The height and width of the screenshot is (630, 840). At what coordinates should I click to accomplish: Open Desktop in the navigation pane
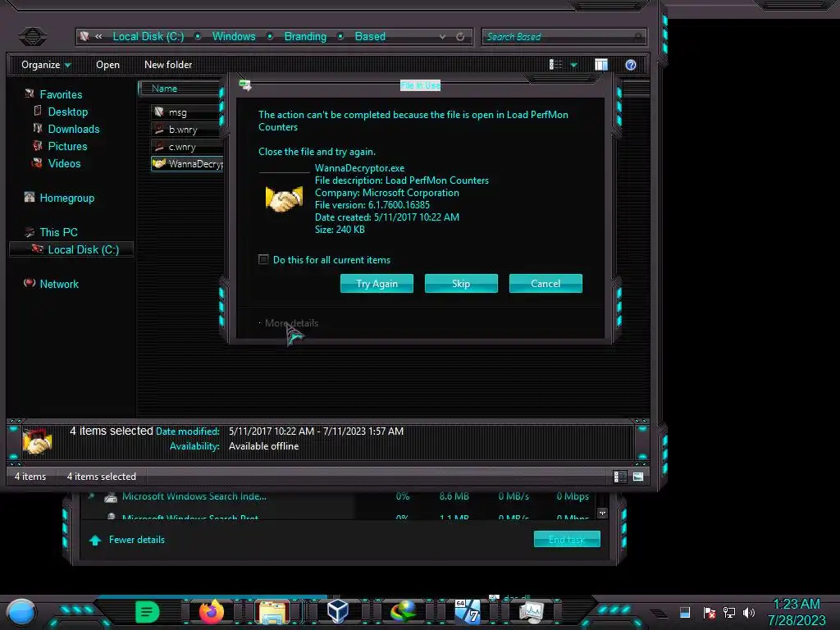[67, 112]
